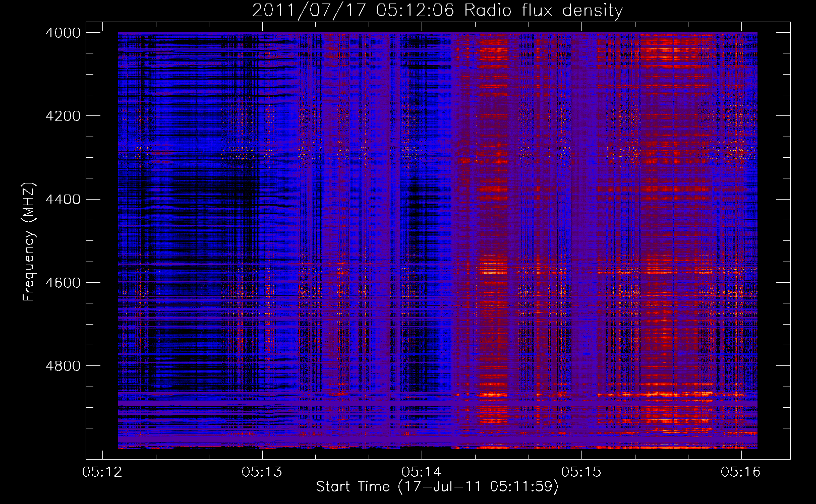Viewport: 816px width, 504px height.
Task: Click the 05:14 time tick label
Action: [422, 472]
